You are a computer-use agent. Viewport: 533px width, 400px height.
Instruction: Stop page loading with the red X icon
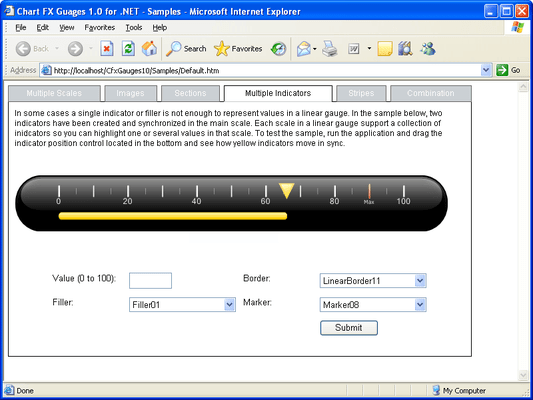(107, 49)
